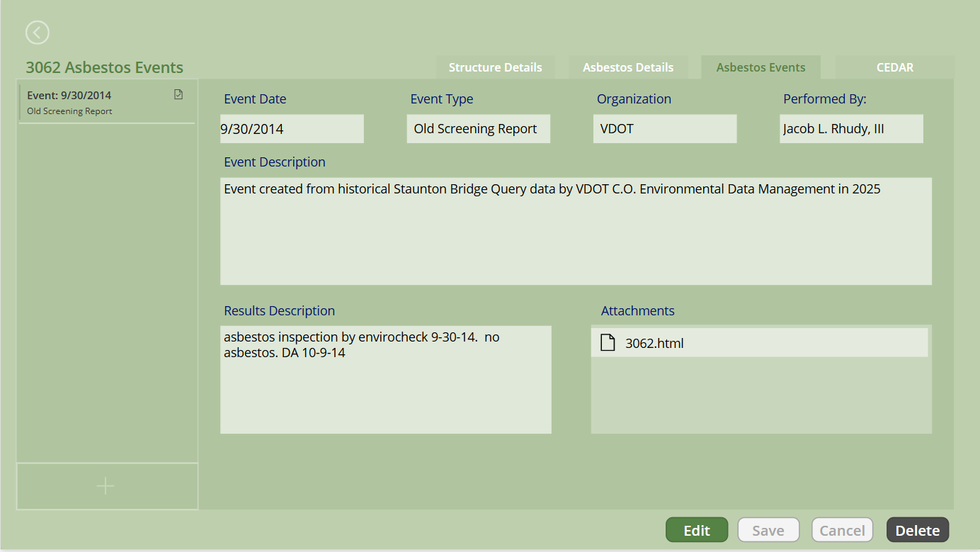The width and height of the screenshot is (980, 552).
Task: Go back using the circled arrow icon
Action: coord(38,32)
